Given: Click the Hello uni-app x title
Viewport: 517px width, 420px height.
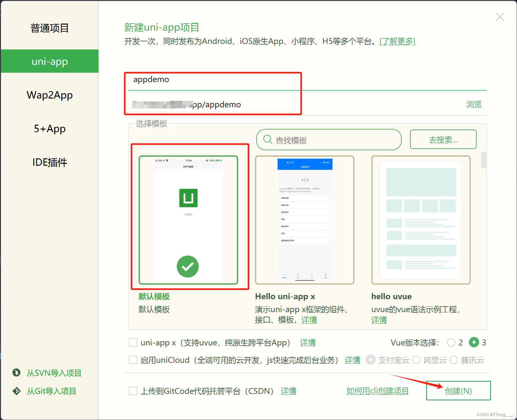Looking at the screenshot, I should (x=285, y=297).
